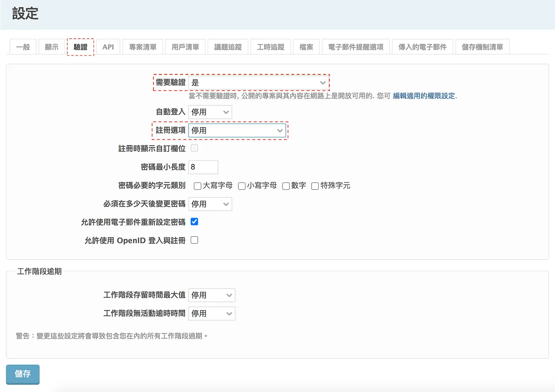This screenshot has width=555, height=392.
Task: Open the 電子郵件提醒選項 tab
Action: pyautogui.click(x=356, y=47)
